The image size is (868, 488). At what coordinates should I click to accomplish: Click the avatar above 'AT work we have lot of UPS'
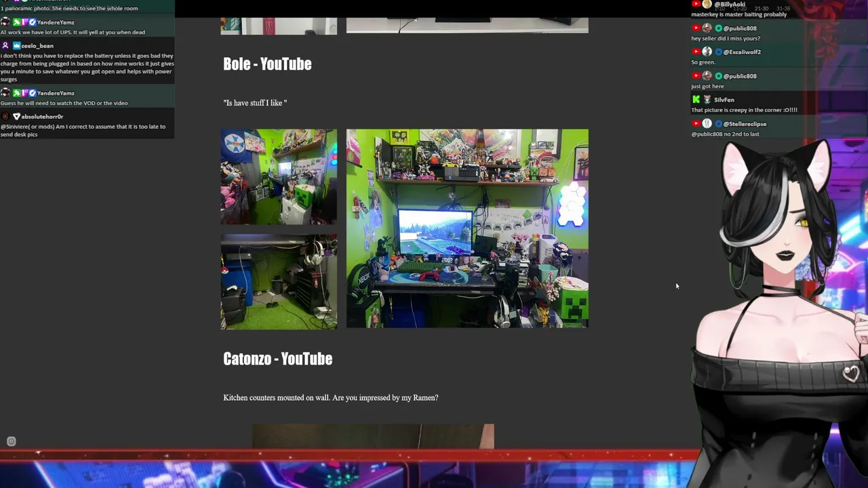(5, 22)
